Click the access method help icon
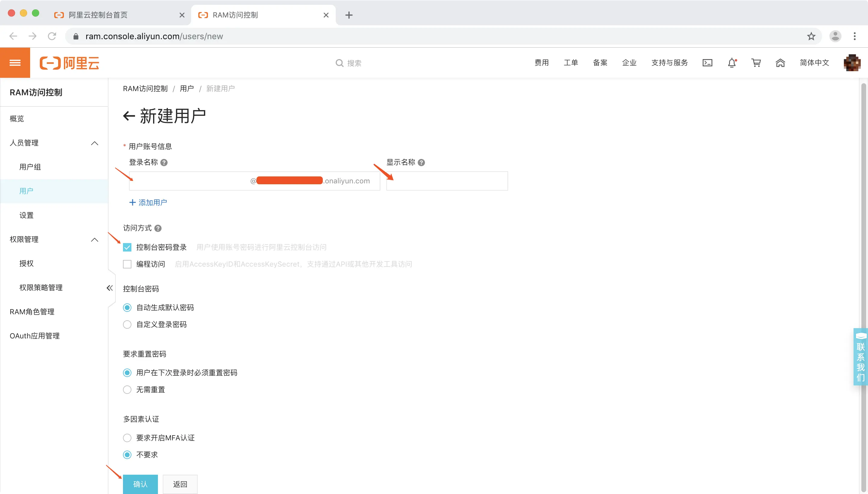 (x=158, y=228)
